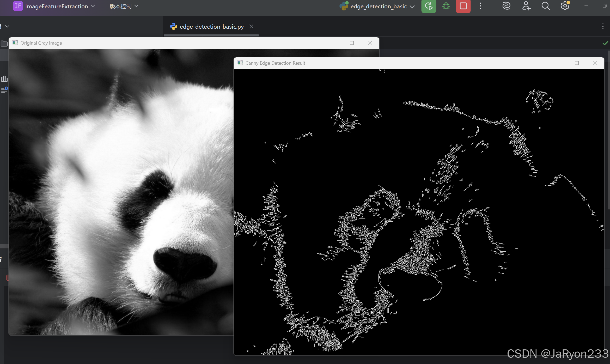Open the AI assistant spiral icon
This screenshot has width=610, height=364.
pyautogui.click(x=506, y=6)
